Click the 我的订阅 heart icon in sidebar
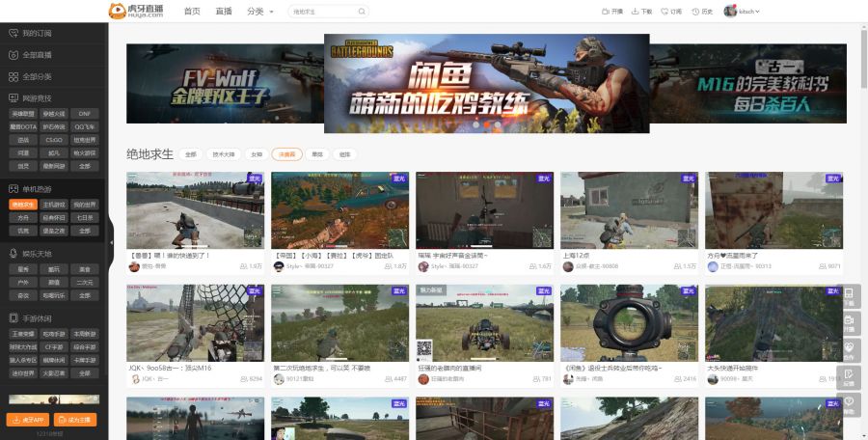Viewport: 868px width, 440px height. 13,34
